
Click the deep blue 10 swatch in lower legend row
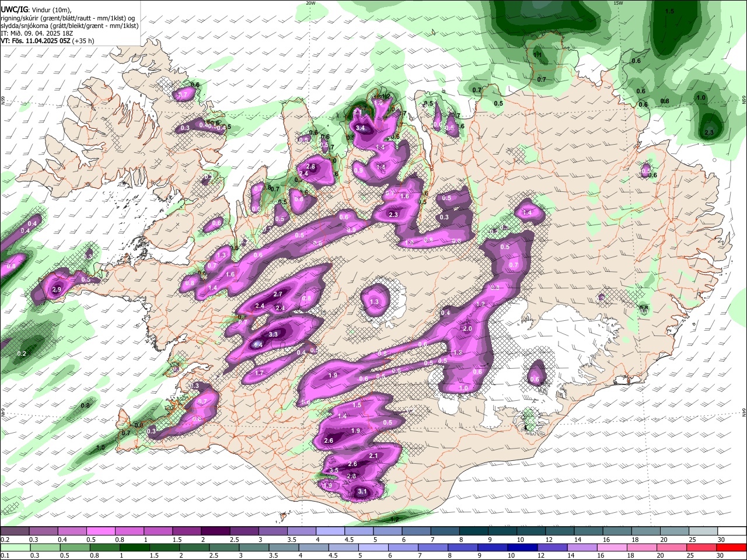(522, 548)
